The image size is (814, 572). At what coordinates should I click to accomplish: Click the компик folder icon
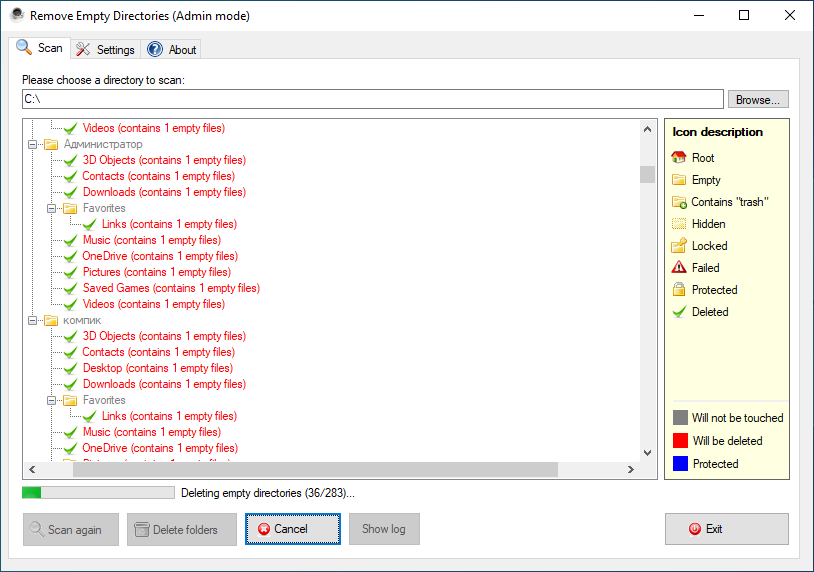51,320
